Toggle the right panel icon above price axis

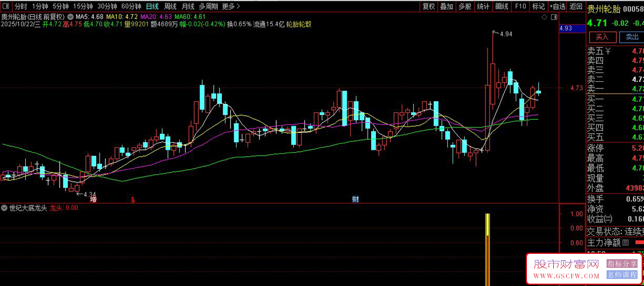554,17
